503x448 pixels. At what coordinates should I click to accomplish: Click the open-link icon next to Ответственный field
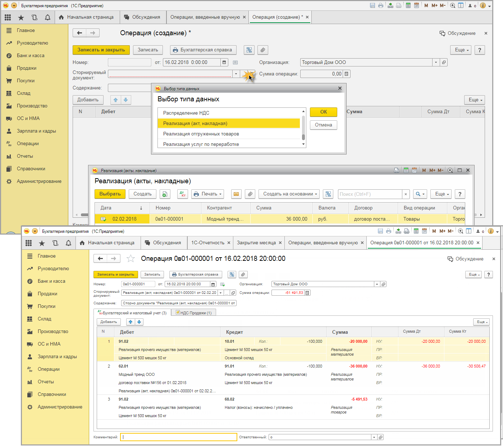tap(380, 437)
